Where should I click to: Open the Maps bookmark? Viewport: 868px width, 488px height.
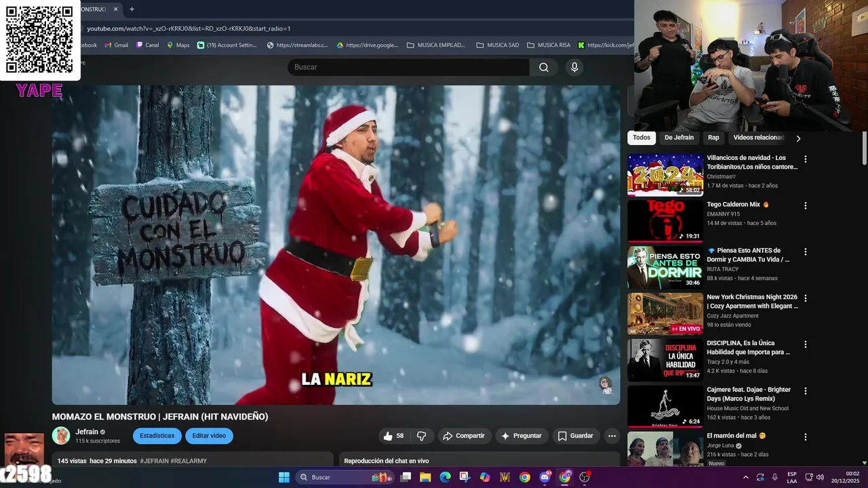point(178,45)
